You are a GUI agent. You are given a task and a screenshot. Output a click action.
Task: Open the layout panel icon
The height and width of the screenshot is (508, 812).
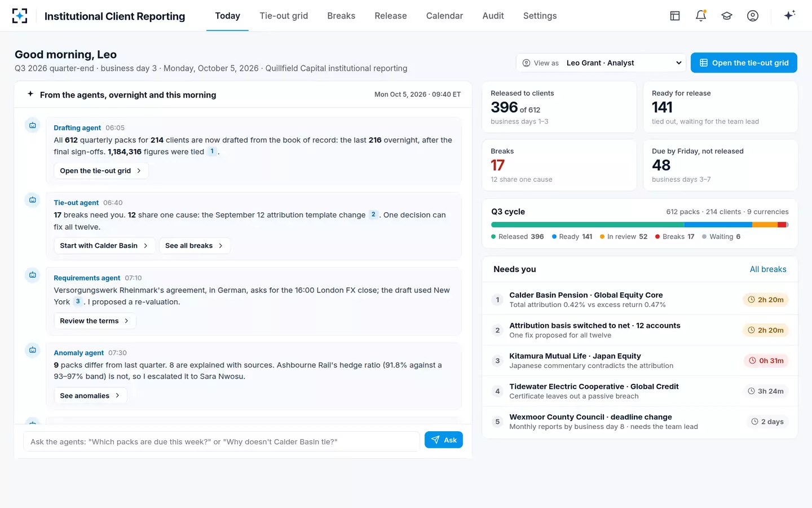click(674, 16)
